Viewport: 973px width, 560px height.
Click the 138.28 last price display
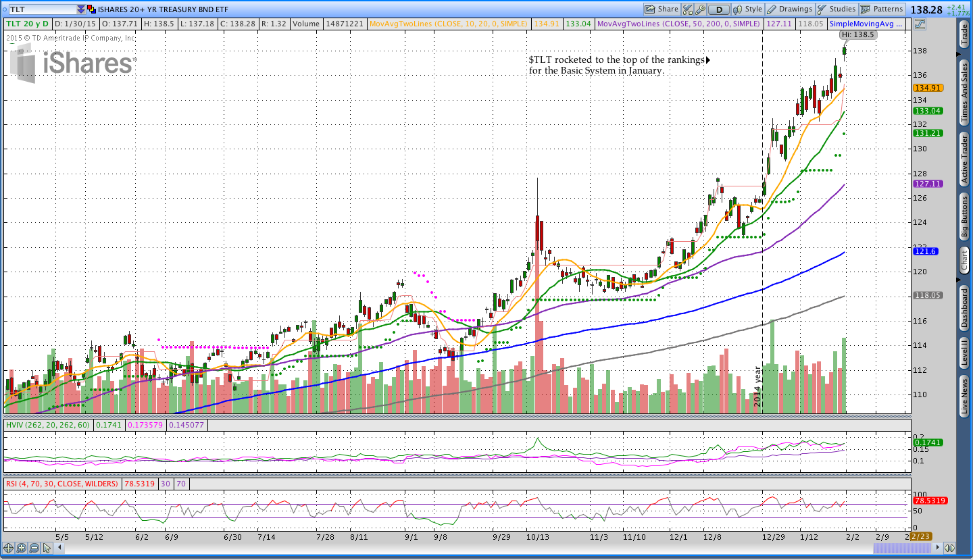pos(926,9)
